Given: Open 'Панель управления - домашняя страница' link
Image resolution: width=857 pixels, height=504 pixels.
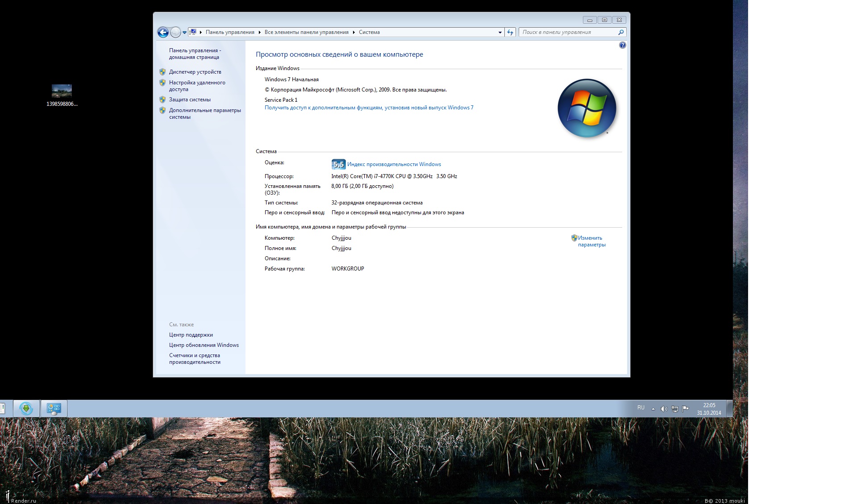Looking at the screenshot, I should [x=195, y=54].
